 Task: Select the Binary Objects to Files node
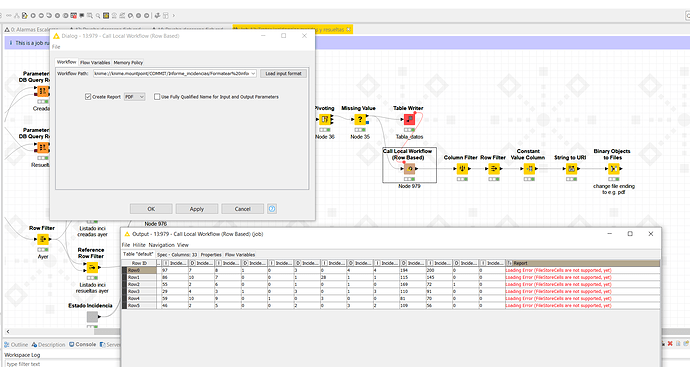pos(613,169)
